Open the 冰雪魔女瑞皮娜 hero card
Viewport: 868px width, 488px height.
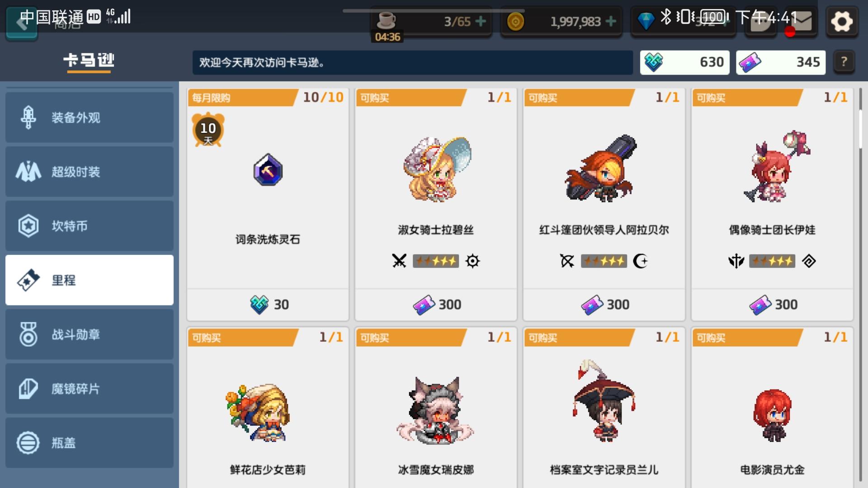(436, 408)
